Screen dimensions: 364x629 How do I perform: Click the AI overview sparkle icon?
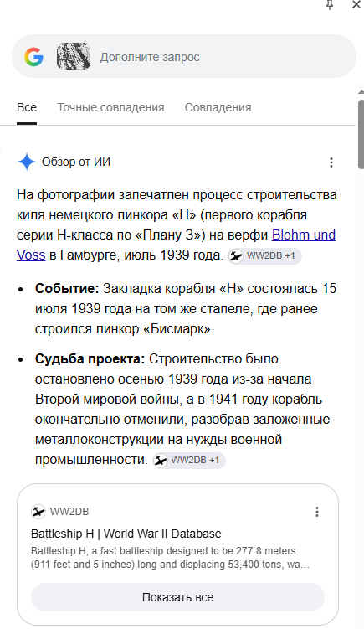pyautogui.click(x=27, y=162)
